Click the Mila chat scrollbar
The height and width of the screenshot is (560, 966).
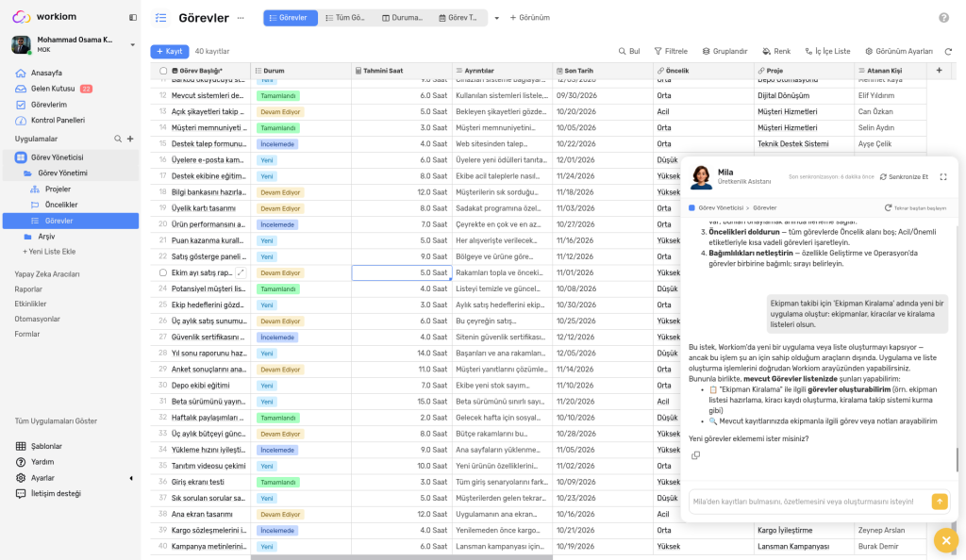[x=957, y=460]
